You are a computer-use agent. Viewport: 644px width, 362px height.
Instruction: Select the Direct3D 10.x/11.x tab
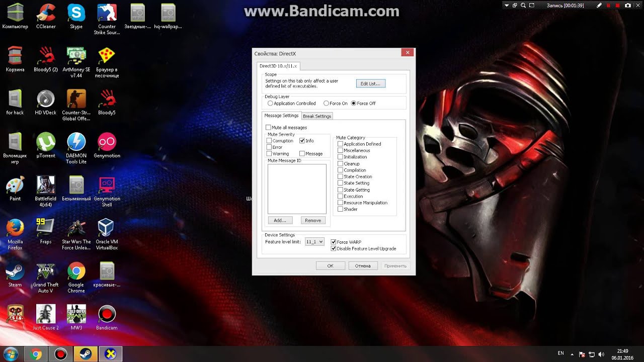pos(278,66)
